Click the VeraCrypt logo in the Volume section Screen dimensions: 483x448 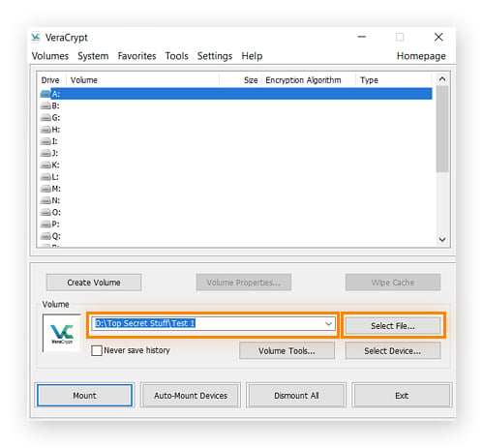tap(62, 333)
